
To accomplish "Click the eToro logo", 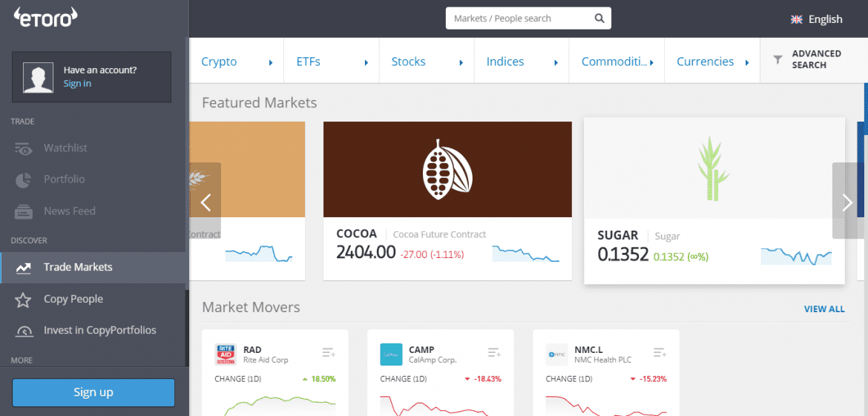I will click(x=46, y=19).
